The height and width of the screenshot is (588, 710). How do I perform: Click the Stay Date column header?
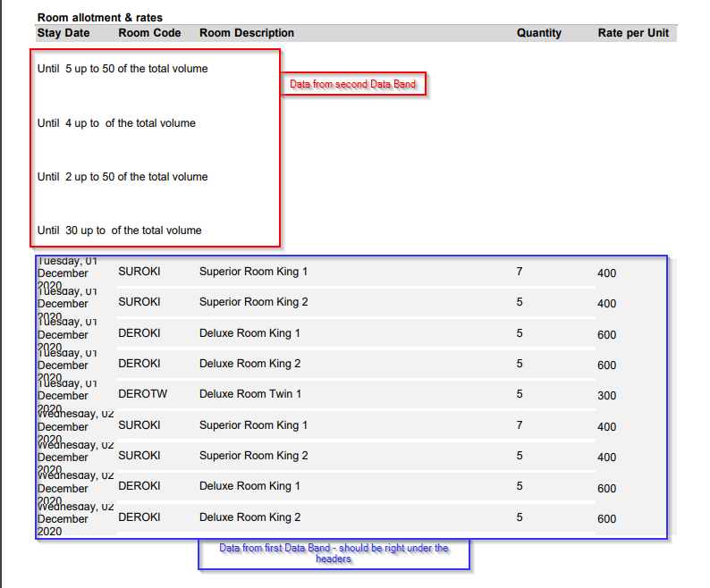coord(63,33)
